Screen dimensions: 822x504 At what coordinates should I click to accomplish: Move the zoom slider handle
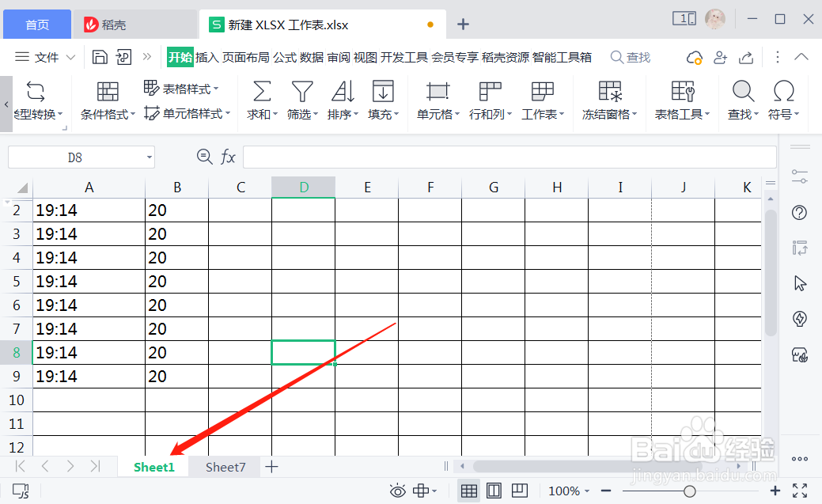click(x=690, y=491)
